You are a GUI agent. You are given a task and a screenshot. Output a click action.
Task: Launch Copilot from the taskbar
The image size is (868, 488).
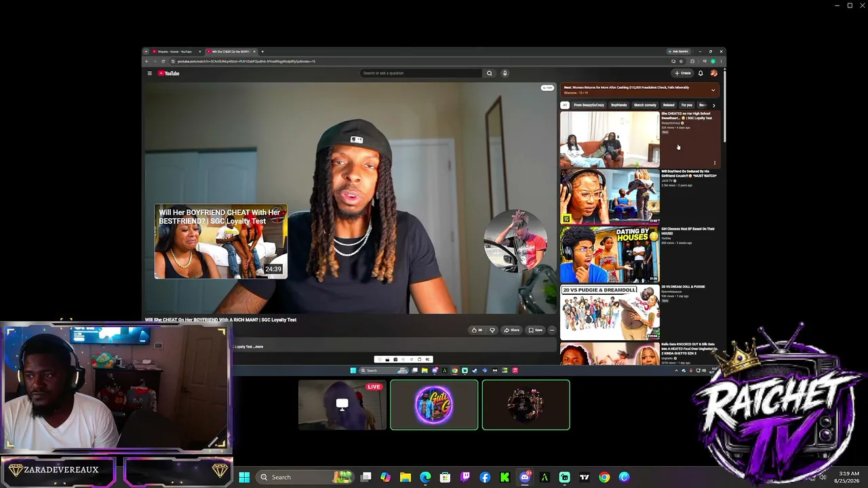tap(386, 477)
